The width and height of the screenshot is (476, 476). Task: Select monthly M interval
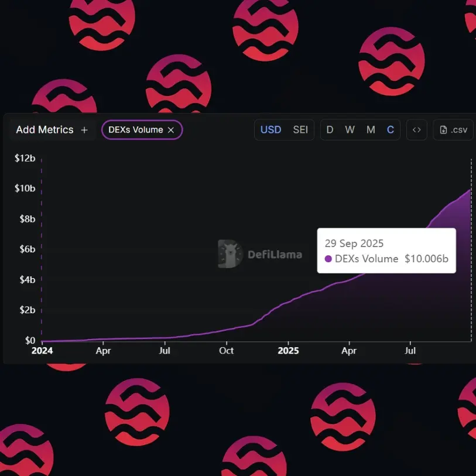click(x=371, y=130)
